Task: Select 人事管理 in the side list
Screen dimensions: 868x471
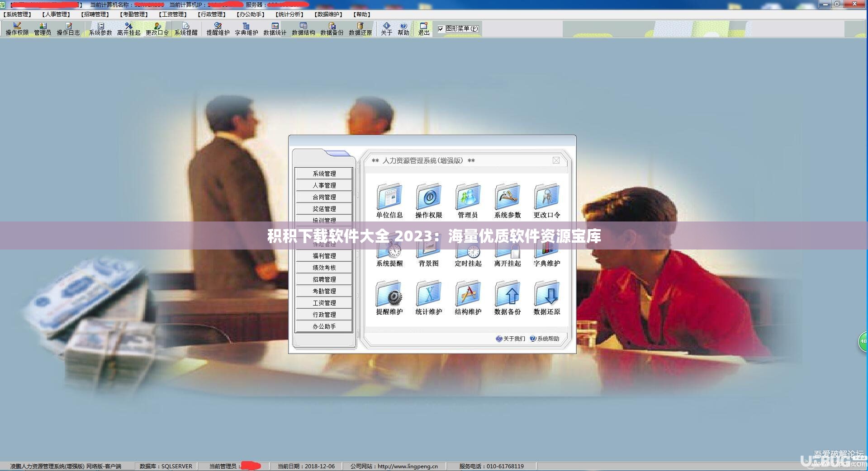Action: pos(324,185)
